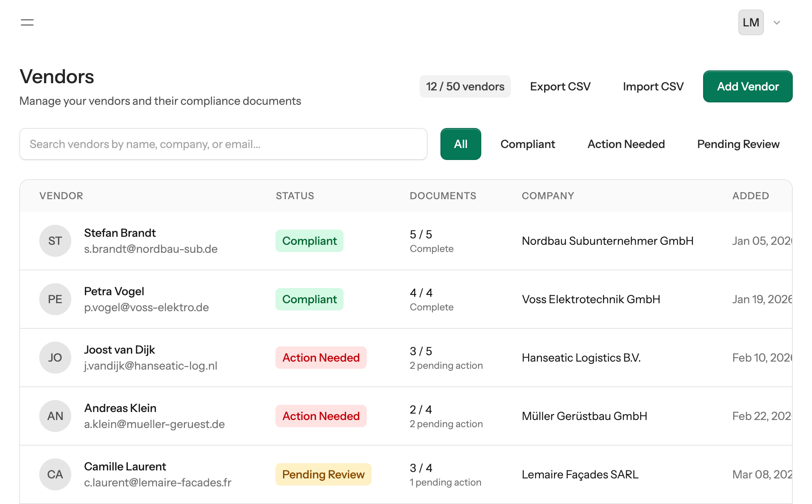
Task: Click '1 pending action' for Camille Laurent
Action: [x=445, y=482]
